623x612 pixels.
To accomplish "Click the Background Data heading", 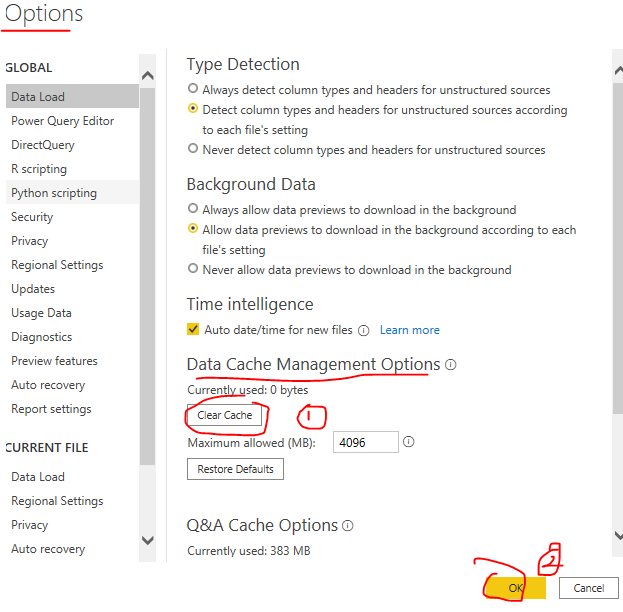I will tap(251, 184).
